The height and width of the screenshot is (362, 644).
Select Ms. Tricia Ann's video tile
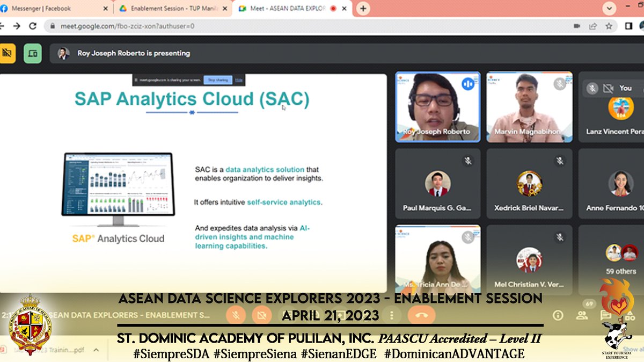(438, 259)
